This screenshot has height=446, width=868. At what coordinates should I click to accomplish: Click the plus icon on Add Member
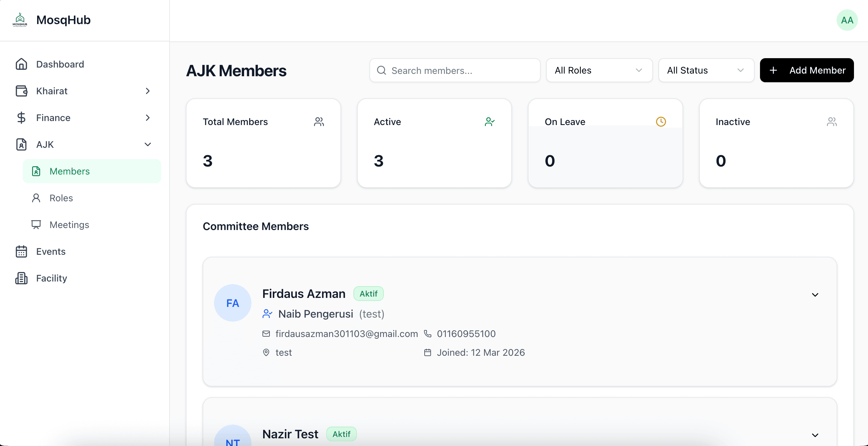pos(773,70)
